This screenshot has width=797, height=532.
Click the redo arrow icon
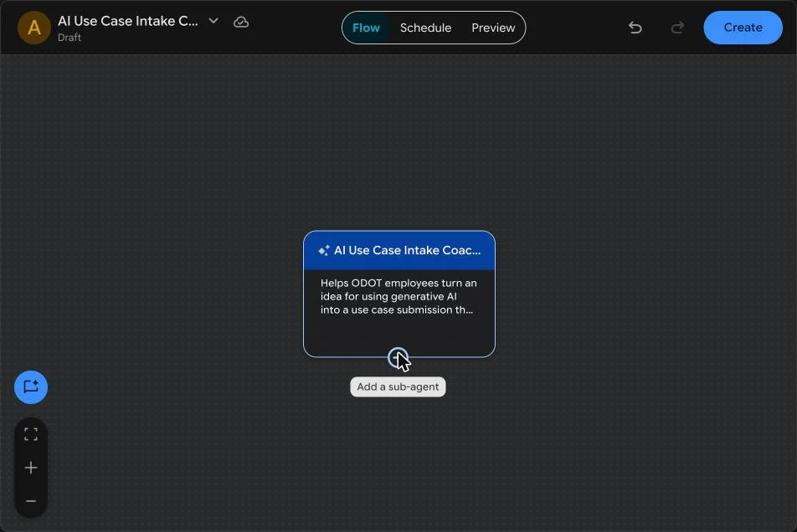click(677, 28)
